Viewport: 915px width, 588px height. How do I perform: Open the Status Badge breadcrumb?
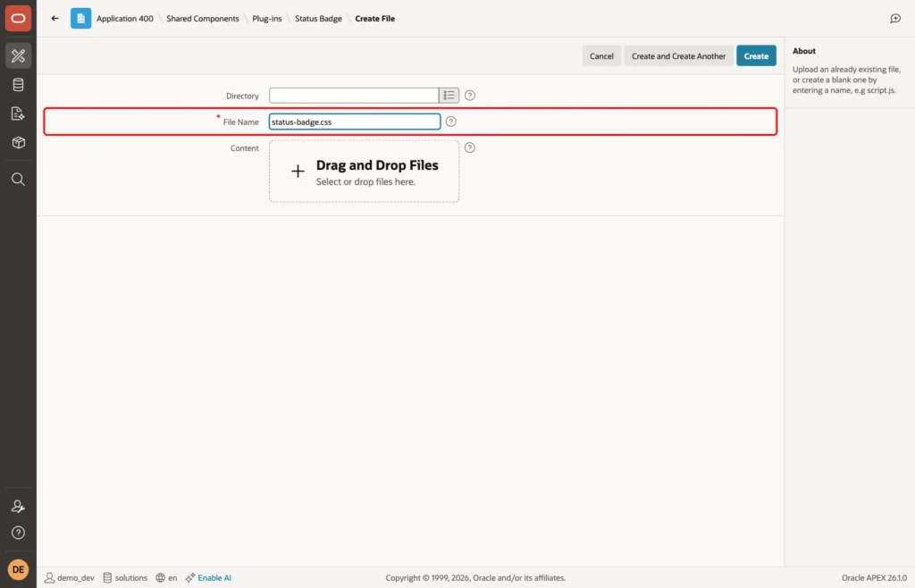point(318,19)
